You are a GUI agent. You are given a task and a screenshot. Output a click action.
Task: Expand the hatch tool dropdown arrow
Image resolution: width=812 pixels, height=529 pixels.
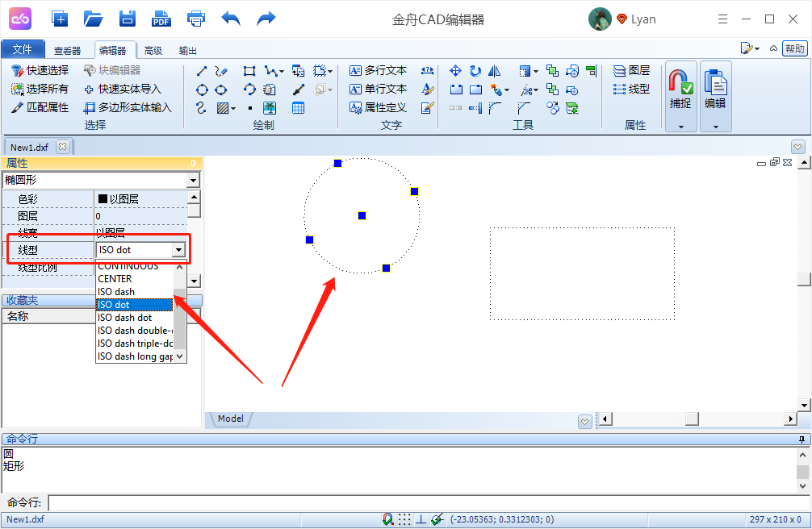pyautogui.click(x=233, y=108)
